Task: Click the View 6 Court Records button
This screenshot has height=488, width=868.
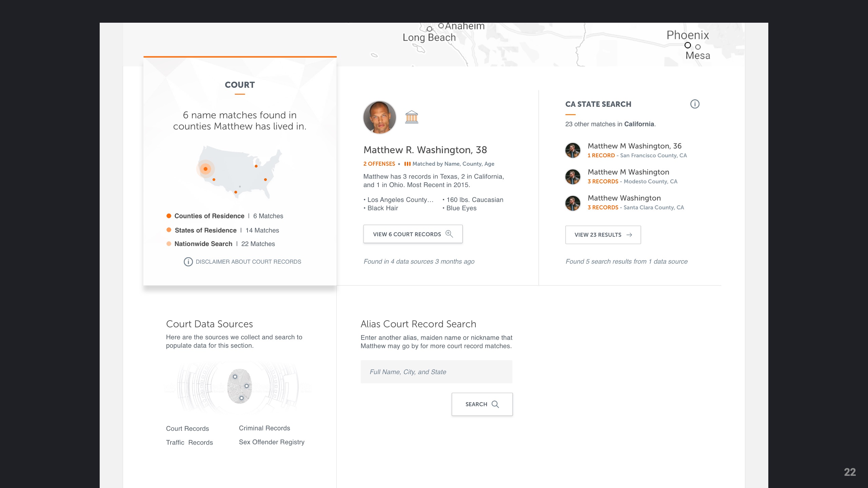Action: click(x=413, y=234)
